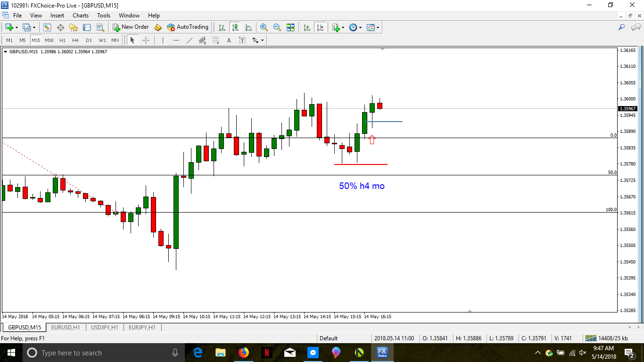Switch chart to Line Chart mode
644x362 pixels.
click(248, 27)
